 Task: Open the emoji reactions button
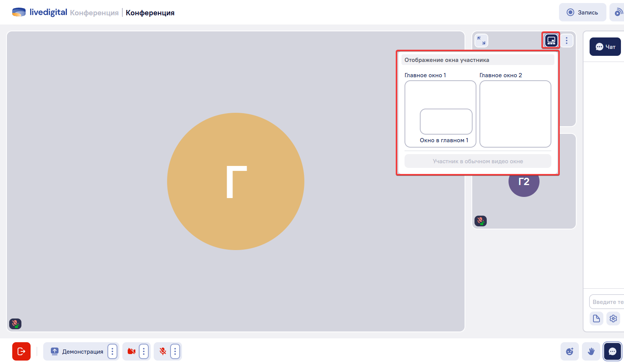tap(570, 351)
